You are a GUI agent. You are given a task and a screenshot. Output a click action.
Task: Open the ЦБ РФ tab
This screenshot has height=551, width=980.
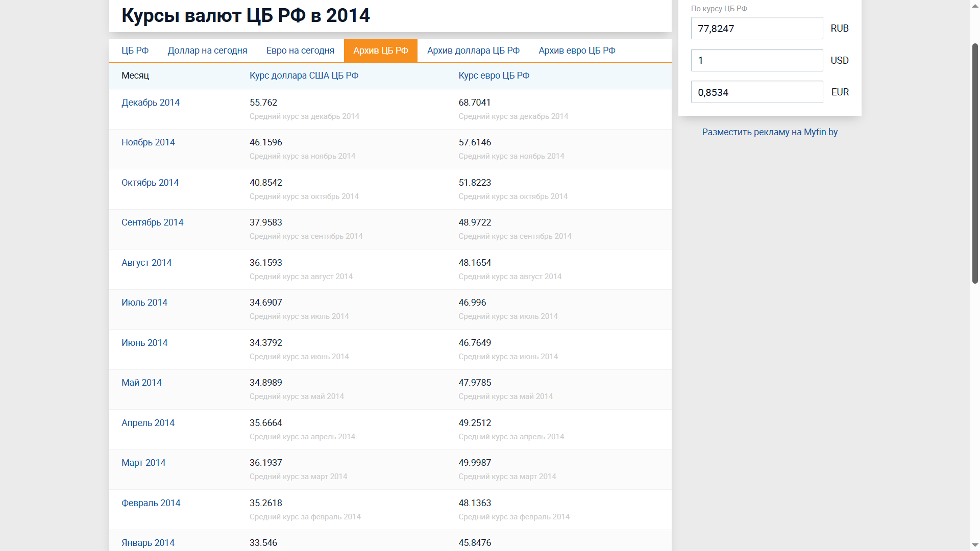[x=135, y=51]
